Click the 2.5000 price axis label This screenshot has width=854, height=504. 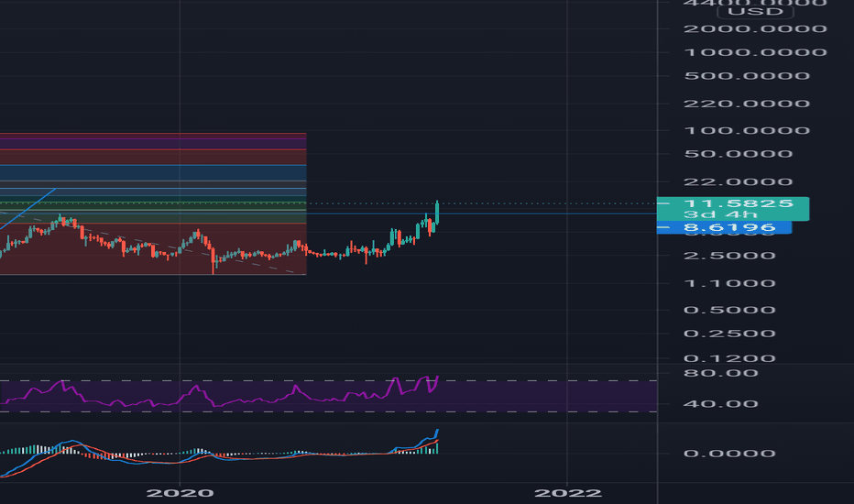point(729,256)
